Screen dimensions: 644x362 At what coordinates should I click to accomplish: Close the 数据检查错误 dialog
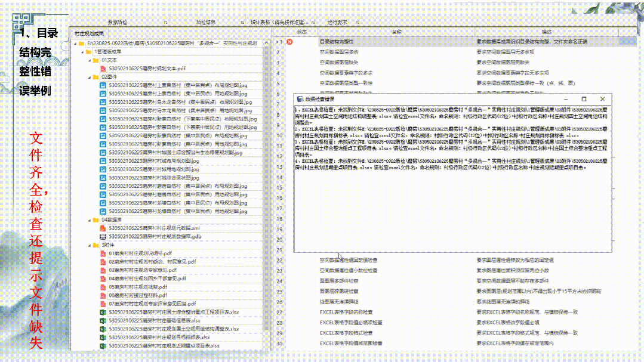[x=602, y=99]
